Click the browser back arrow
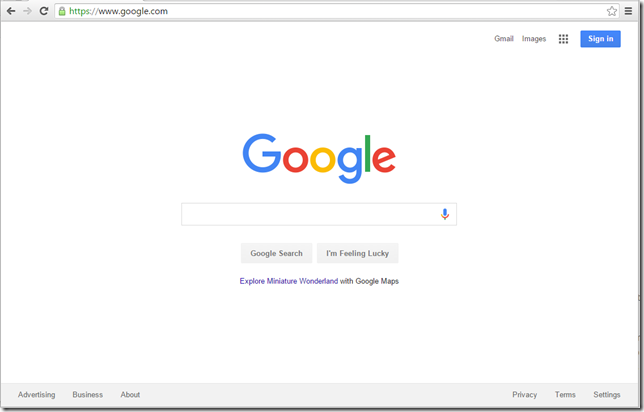The height and width of the screenshot is (412, 644). point(11,11)
